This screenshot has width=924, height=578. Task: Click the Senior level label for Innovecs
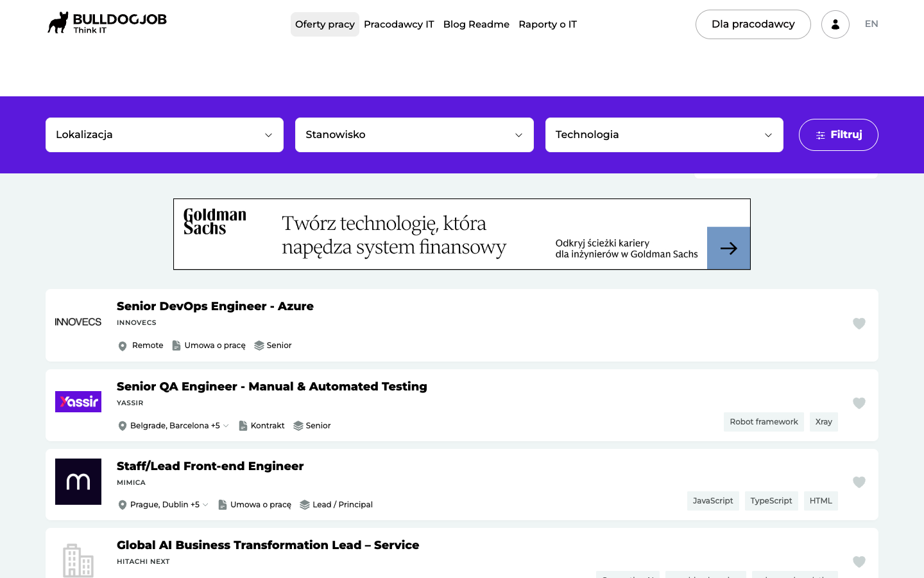click(279, 346)
